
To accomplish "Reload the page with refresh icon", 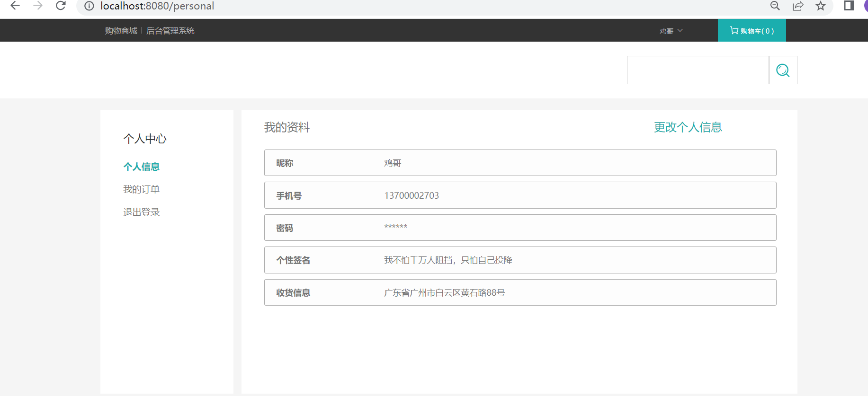I will pos(61,6).
